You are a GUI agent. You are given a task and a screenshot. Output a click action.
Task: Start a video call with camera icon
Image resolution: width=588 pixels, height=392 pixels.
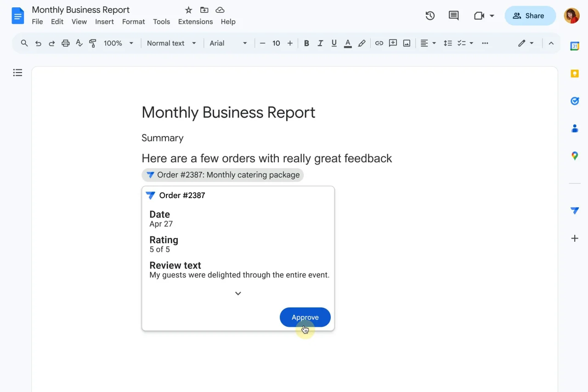tap(479, 16)
